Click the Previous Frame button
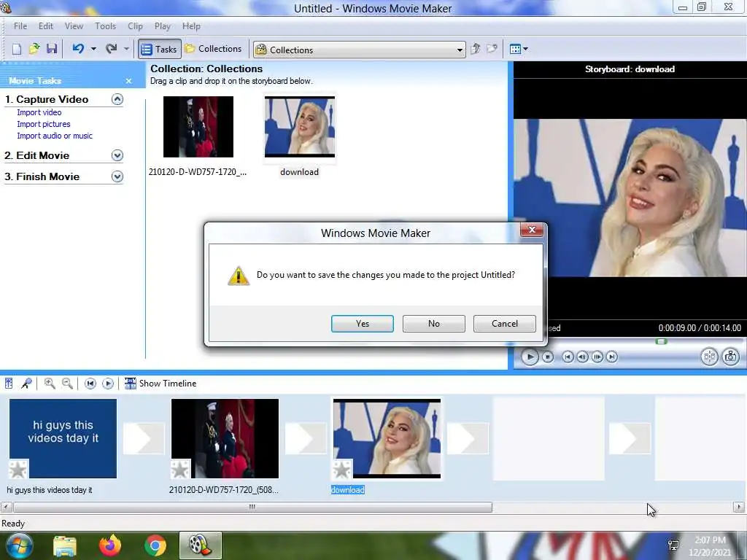 tap(582, 357)
